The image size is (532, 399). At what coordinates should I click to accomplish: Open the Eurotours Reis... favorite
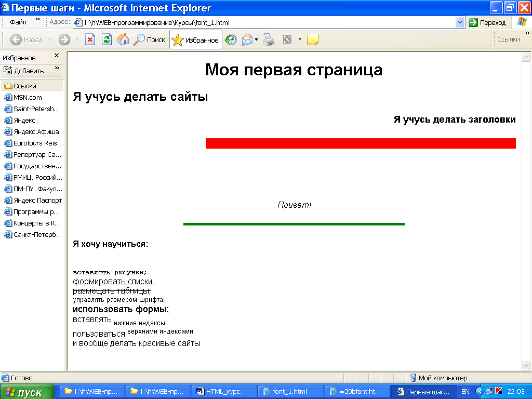point(33,143)
